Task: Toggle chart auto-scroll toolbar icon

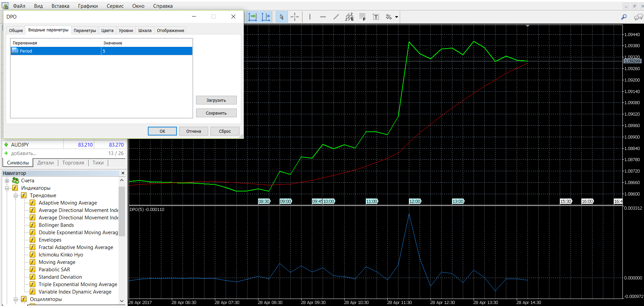Action: coord(253,17)
